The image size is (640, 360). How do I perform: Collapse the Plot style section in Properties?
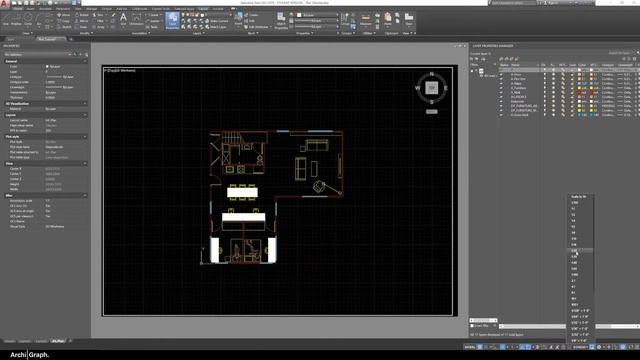pyautogui.click(x=85, y=137)
